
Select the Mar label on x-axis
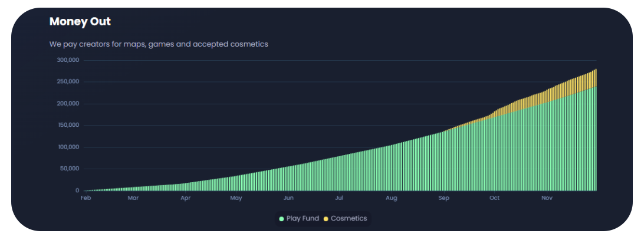point(133,198)
